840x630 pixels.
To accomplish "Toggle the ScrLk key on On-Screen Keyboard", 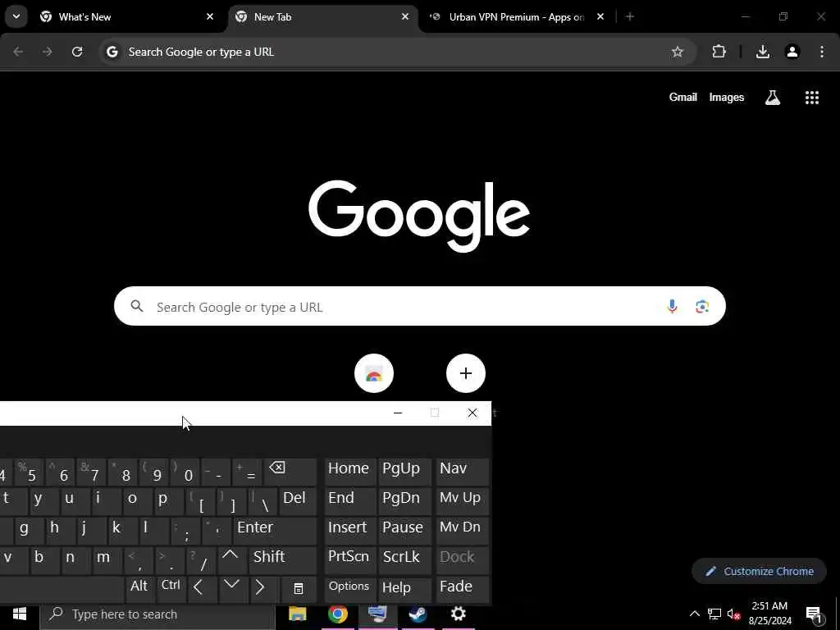I will coord(405,559).
